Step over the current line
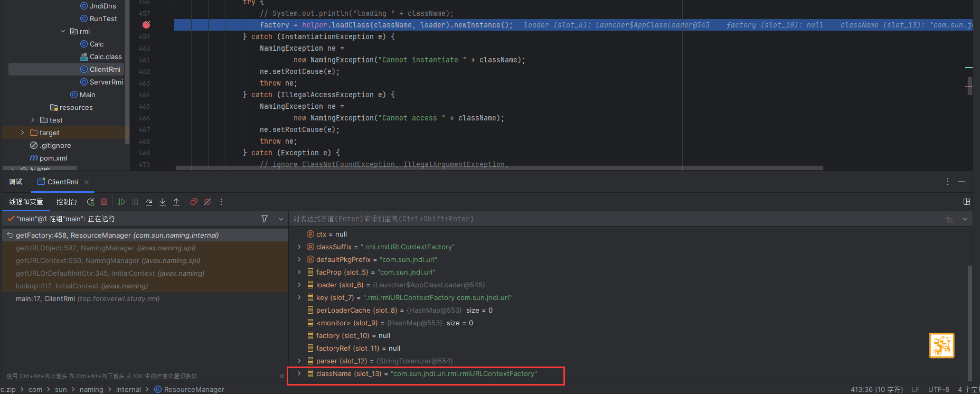980x394 pixels. tap(149, 202)
